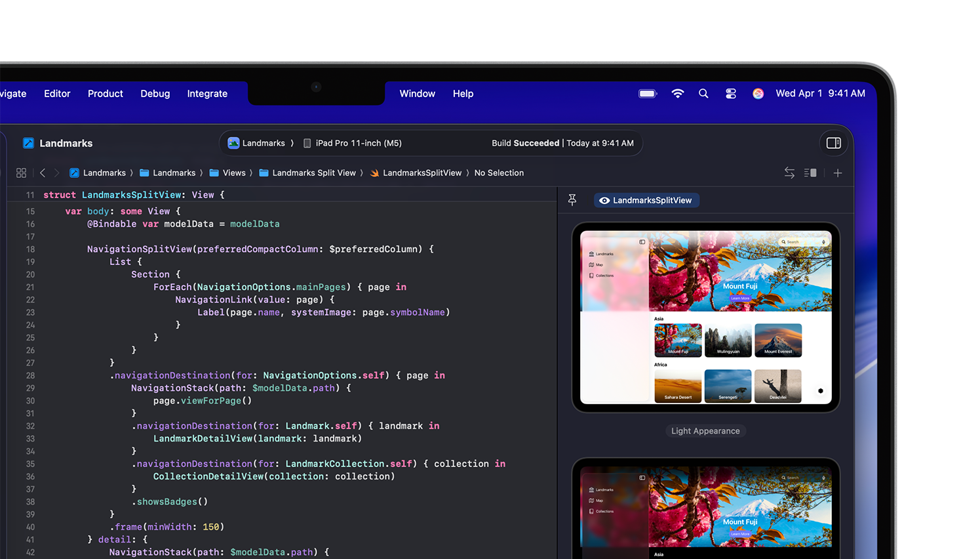Open the editor options lines icon

810,173
